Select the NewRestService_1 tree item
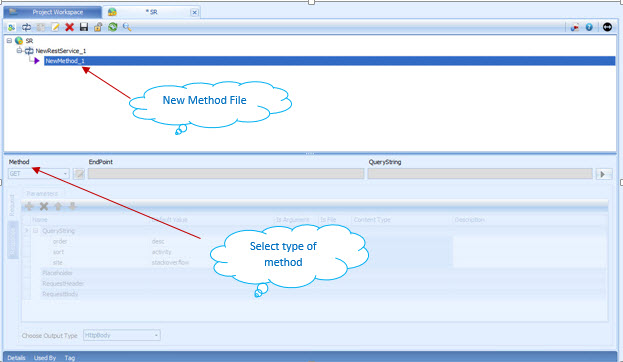This screenshot has width=623, height=362. (x=61, y=51)
